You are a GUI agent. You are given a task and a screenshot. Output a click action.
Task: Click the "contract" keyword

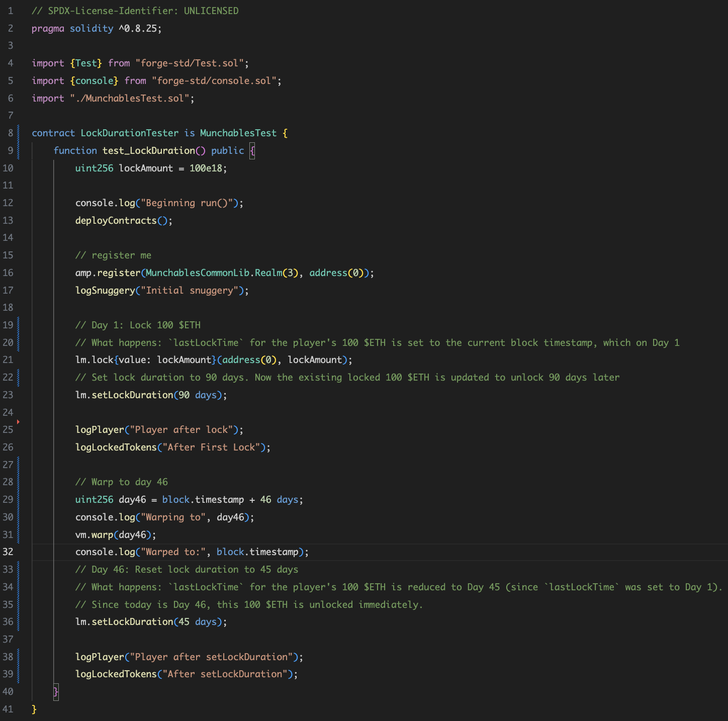[x=53, y=133]
